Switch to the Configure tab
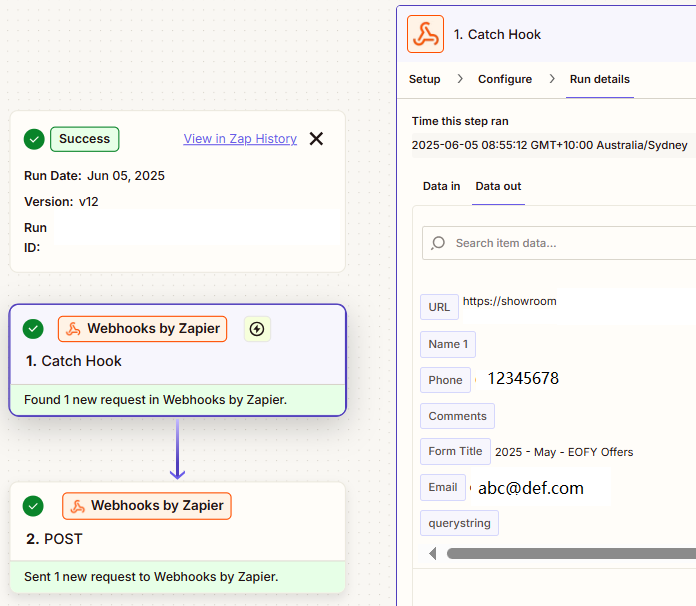Image resolution: width=696 pixels, height=606 pixels. click(505, 79)
